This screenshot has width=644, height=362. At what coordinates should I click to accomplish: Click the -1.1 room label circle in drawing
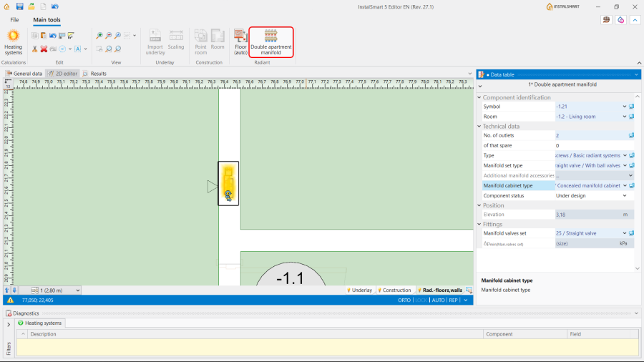click(x=291, y=275)
